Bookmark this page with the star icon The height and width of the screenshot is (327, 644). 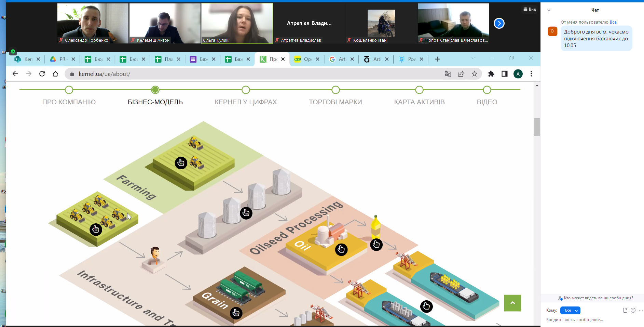tap(475, 74)
